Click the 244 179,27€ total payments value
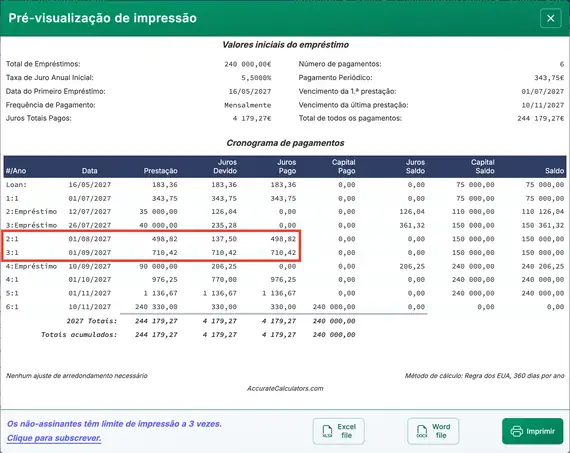Image resolution: width=570 pixels, height=453 pixels. (541, 119)
